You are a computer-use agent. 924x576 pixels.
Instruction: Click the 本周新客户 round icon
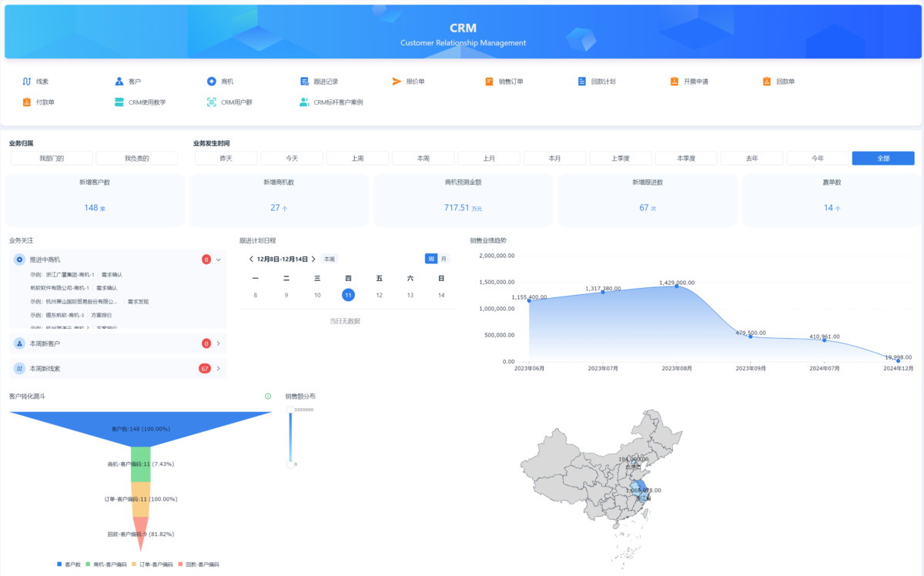click(x=20, y=343)
